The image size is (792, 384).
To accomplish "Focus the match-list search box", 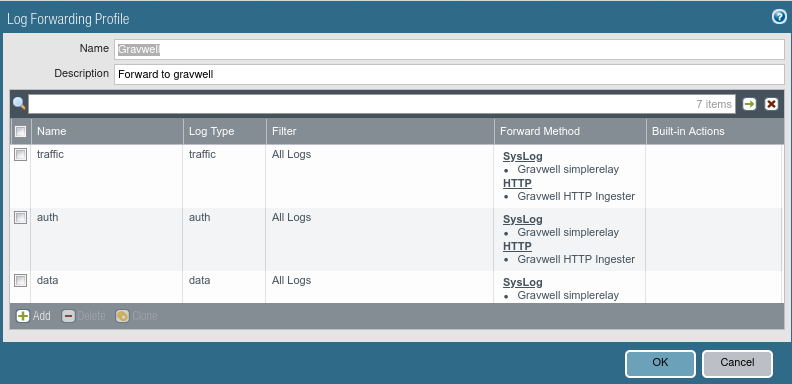I will tap(382, 104).
